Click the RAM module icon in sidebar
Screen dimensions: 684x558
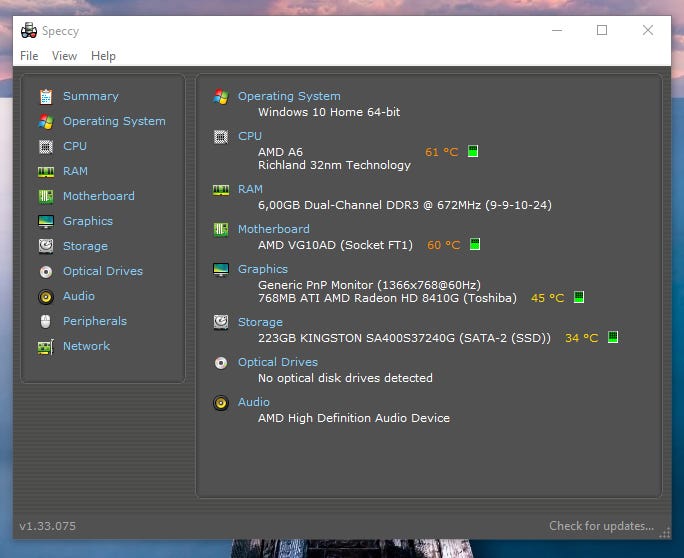click(x=46, y=172)
